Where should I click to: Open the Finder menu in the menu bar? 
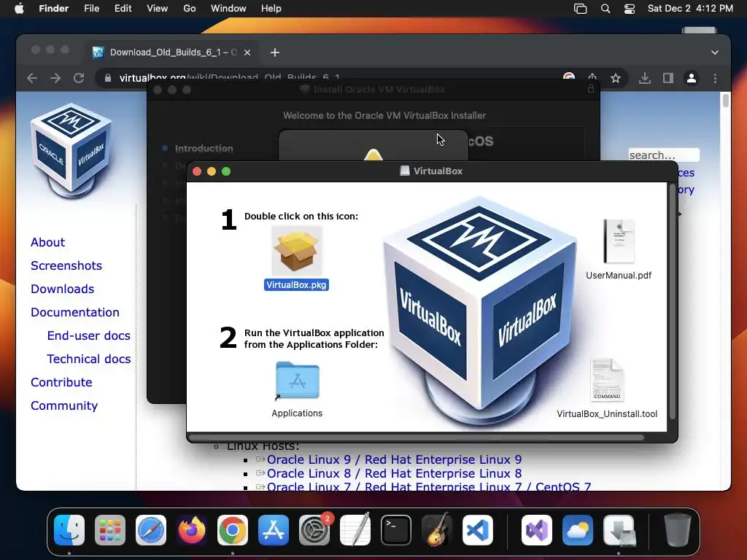pyautogui.click(x=54, y=9)
